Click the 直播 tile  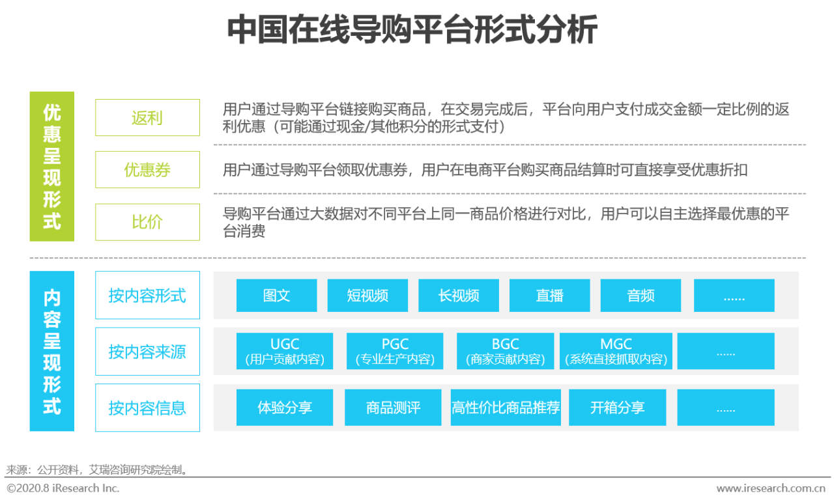point(549,296)
